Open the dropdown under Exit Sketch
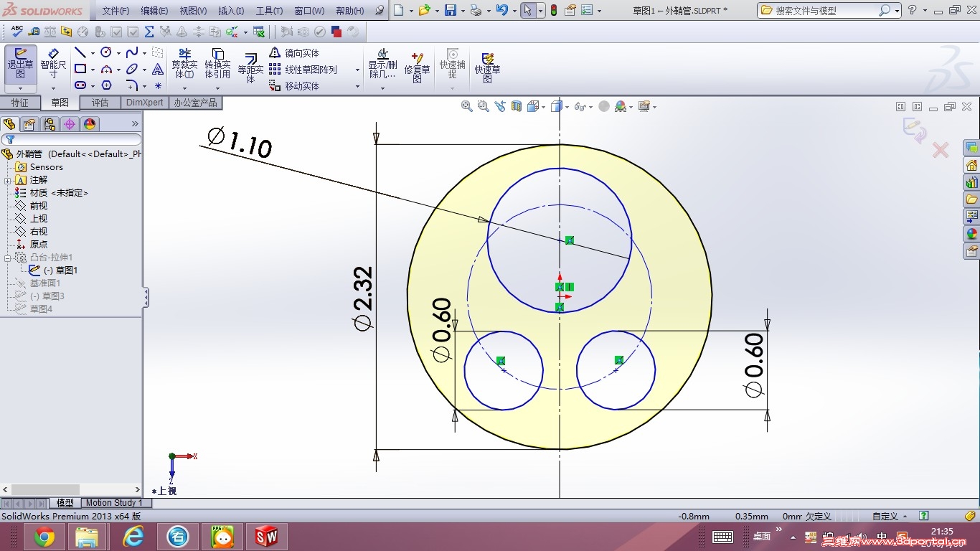 tap(20, 89)
